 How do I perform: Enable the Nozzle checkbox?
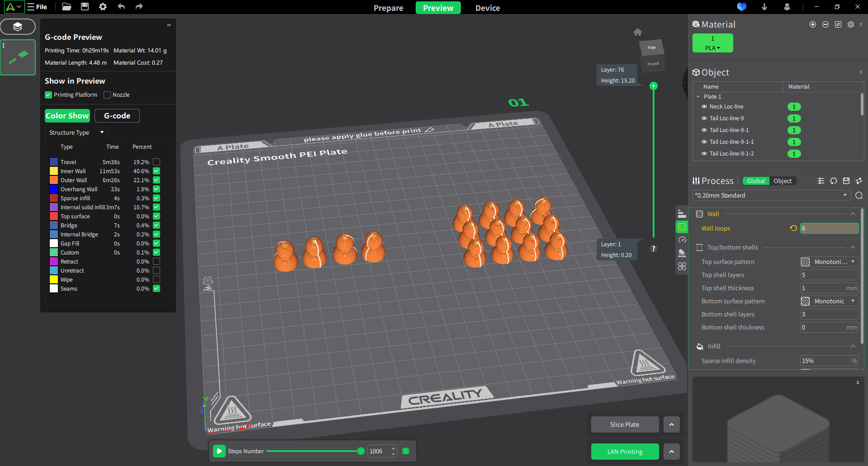(x=107, y=95)
